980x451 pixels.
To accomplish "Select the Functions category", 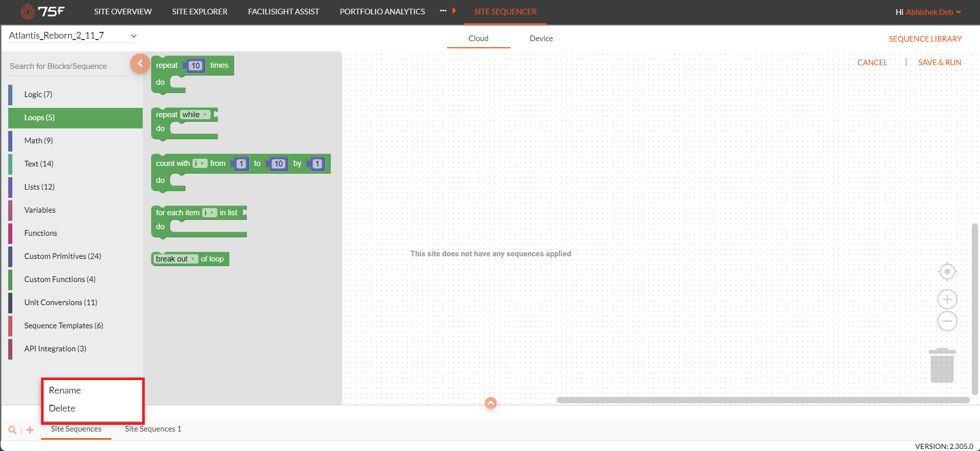I will [75, 233].
